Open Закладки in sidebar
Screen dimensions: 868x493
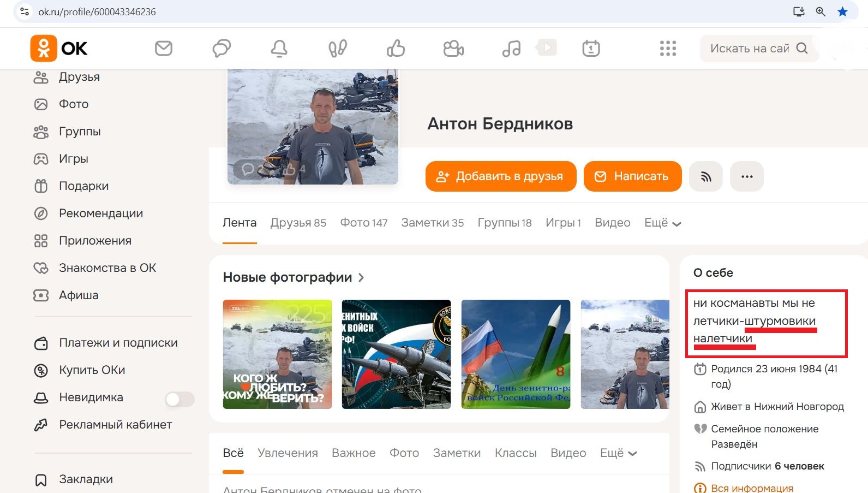coord(86,479)
